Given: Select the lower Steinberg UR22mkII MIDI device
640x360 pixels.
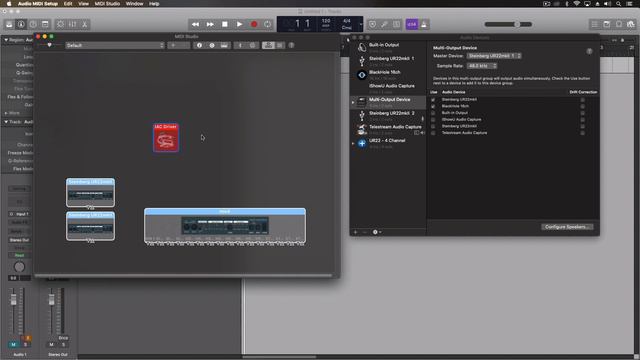Looking at the screenshot, I should [90, 226].
